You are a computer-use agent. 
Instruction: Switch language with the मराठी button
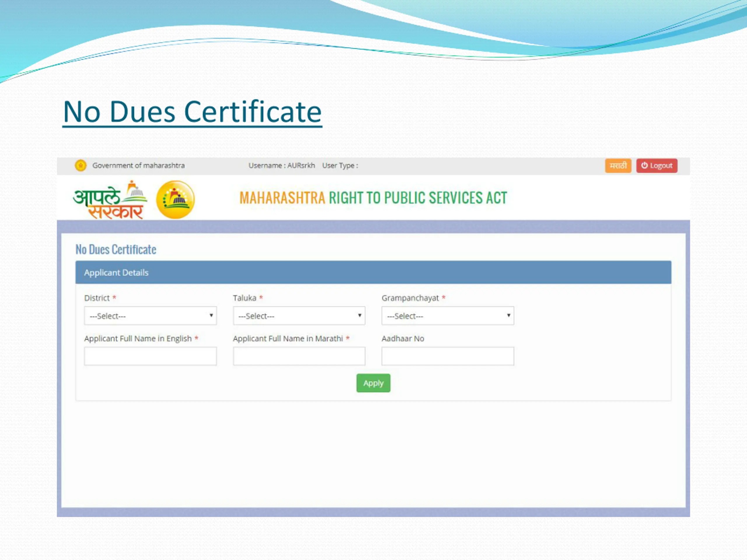tap(618, 166)
